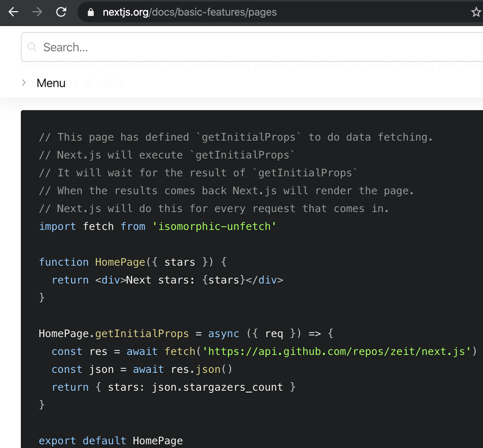
Task: Click the comment "It will wait for the result"
Action: [198, 173]
